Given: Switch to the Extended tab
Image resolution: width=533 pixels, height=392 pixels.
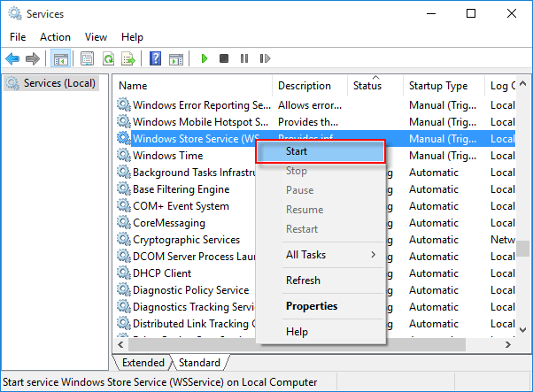Looking at the screenshot, I should (x=143, y=363).
